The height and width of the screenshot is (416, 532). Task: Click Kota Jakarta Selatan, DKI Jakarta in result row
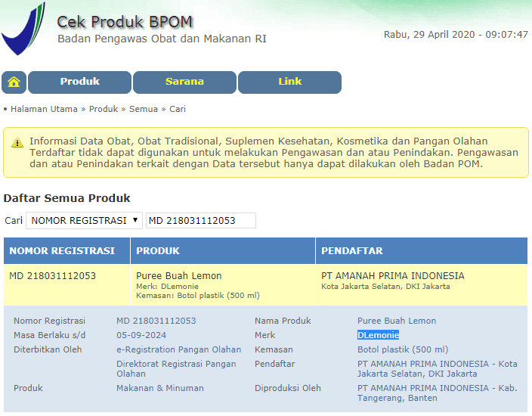click(x=385, y=286)
